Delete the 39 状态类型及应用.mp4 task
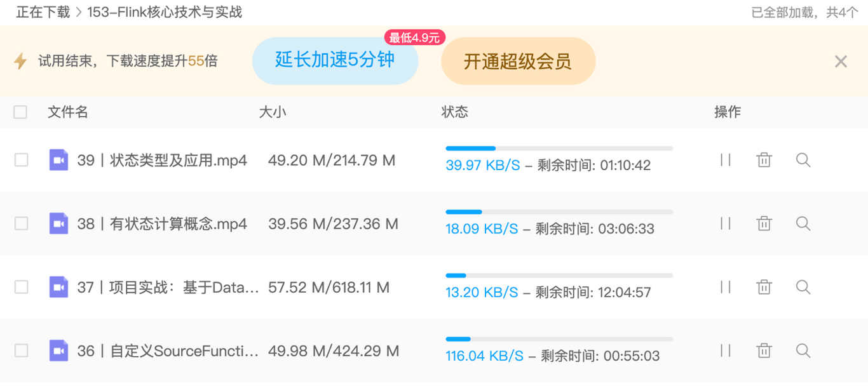The height and width of the screenshot is (386, 868). 764,160
